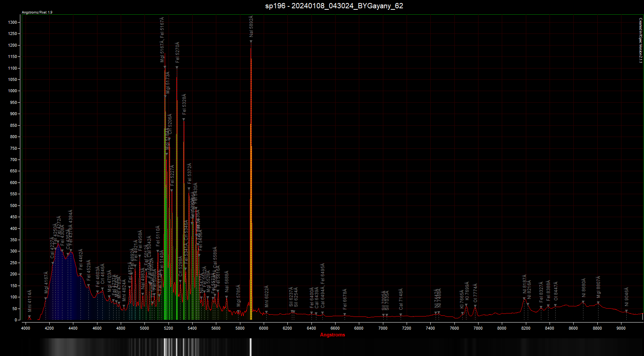Select the 'FeI 6400Å' line label
The height and width of the screenshot is (356, 644).
312,298
